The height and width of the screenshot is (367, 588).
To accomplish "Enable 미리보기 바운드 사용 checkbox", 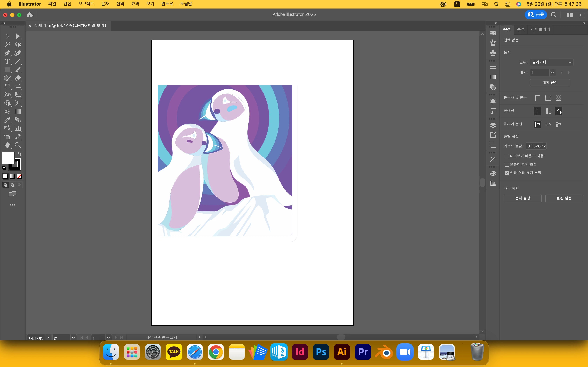I will click(507, 156).
